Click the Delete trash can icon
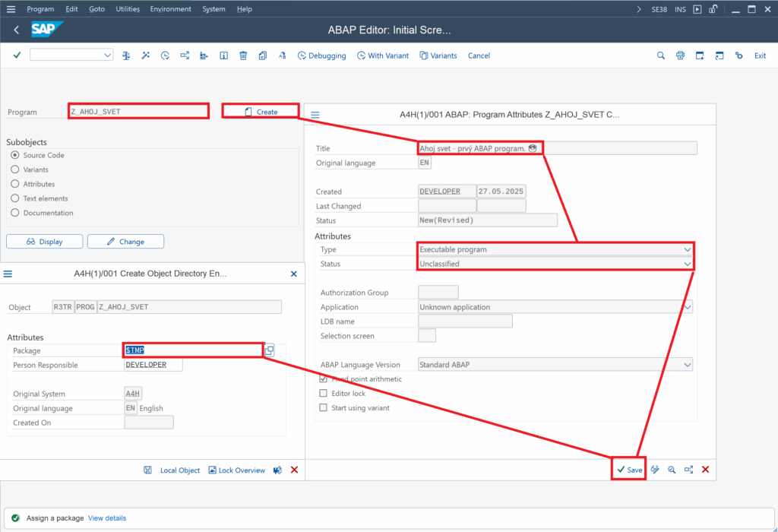 coord(243,55)
